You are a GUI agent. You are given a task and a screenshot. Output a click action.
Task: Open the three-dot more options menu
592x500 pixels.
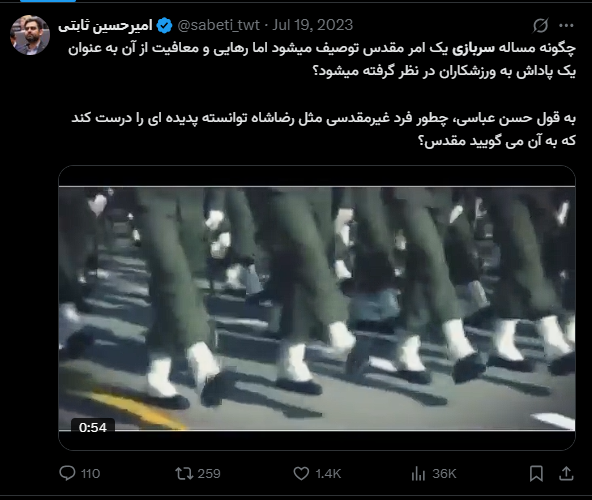[x=566, y=25]
